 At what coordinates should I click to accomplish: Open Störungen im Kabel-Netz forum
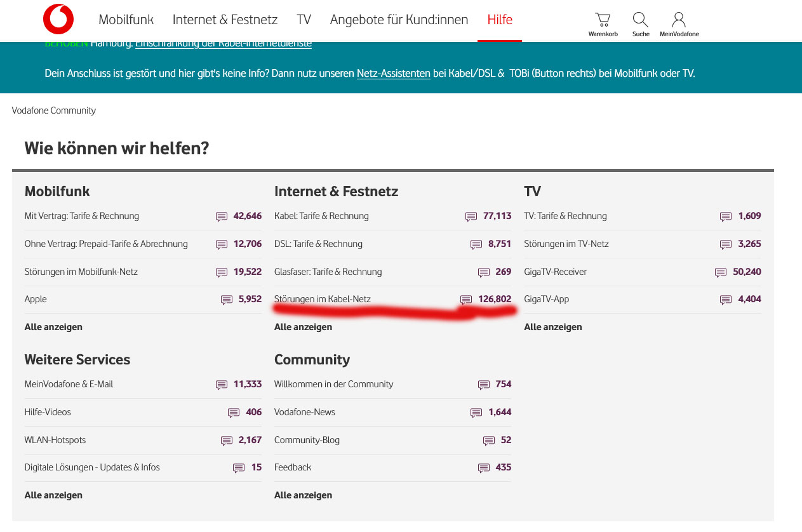pos(323,299)
